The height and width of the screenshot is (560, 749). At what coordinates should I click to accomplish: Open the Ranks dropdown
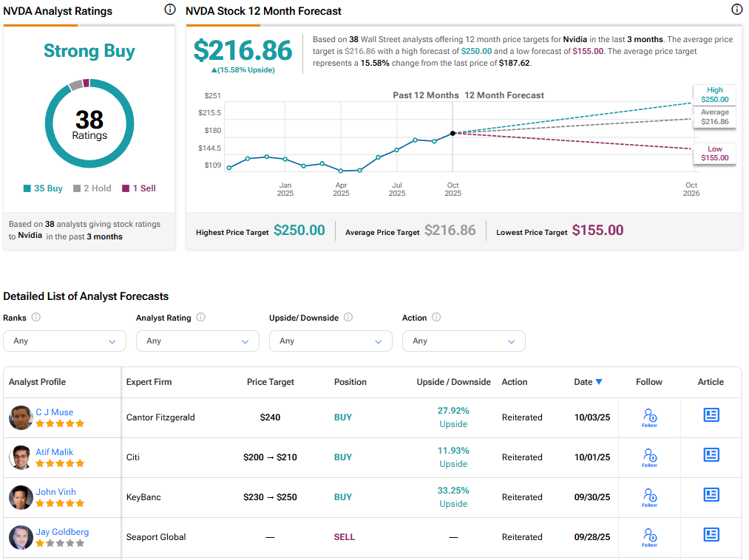point(64,341)
